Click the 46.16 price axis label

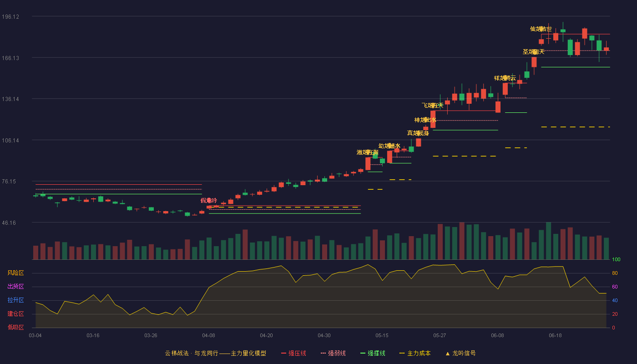pyautogui.click(x=9, y=223)
